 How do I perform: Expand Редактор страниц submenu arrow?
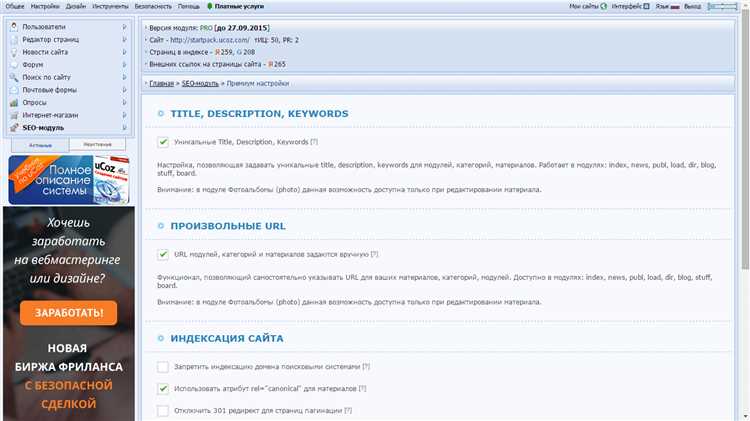124,40
